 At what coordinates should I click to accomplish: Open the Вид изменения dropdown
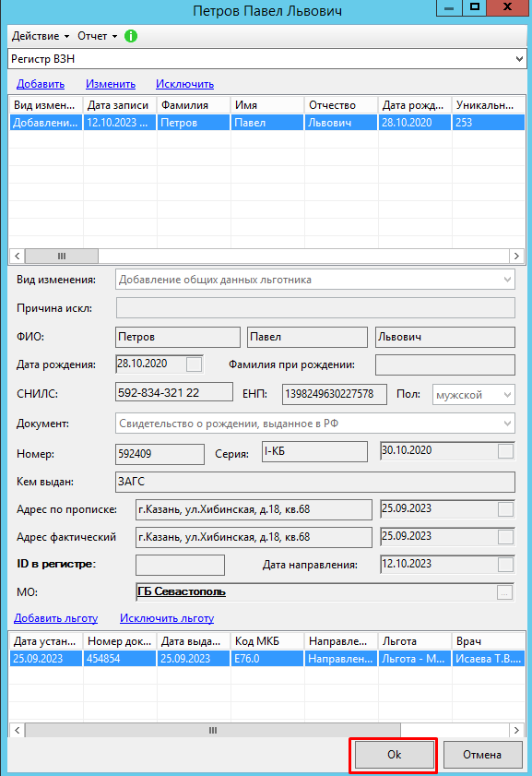(507, 280)
